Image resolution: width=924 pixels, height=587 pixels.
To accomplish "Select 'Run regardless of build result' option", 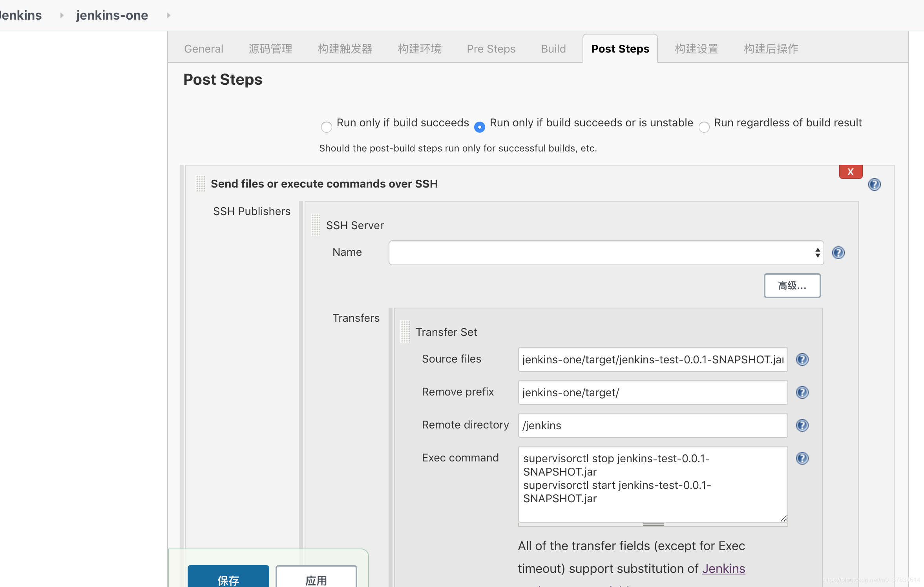I will [x=704, y=127].
